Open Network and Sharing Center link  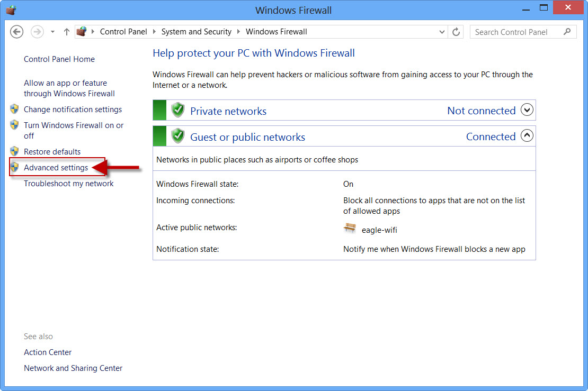click(x=73, y=368)
